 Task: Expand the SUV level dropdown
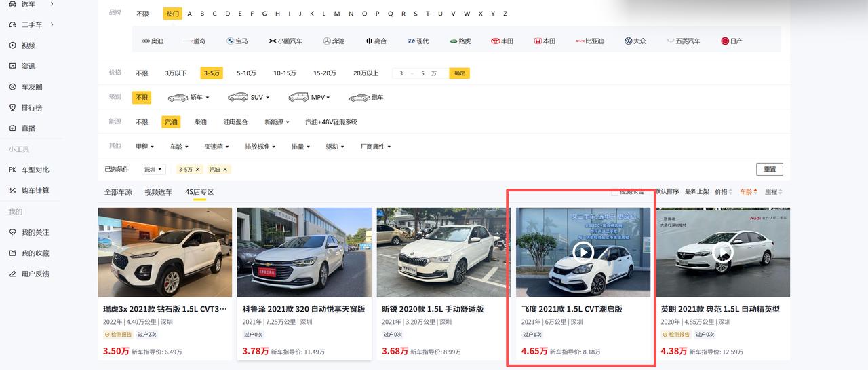pos(248,98)
